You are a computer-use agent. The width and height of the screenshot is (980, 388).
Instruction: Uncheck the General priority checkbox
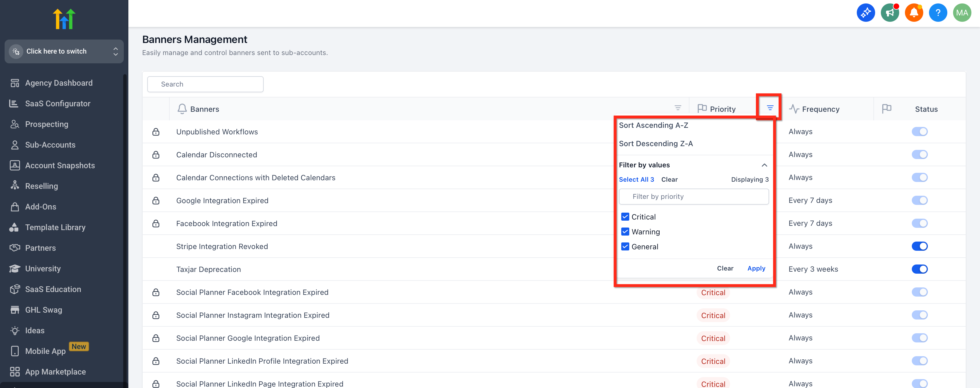pos(625,246)
